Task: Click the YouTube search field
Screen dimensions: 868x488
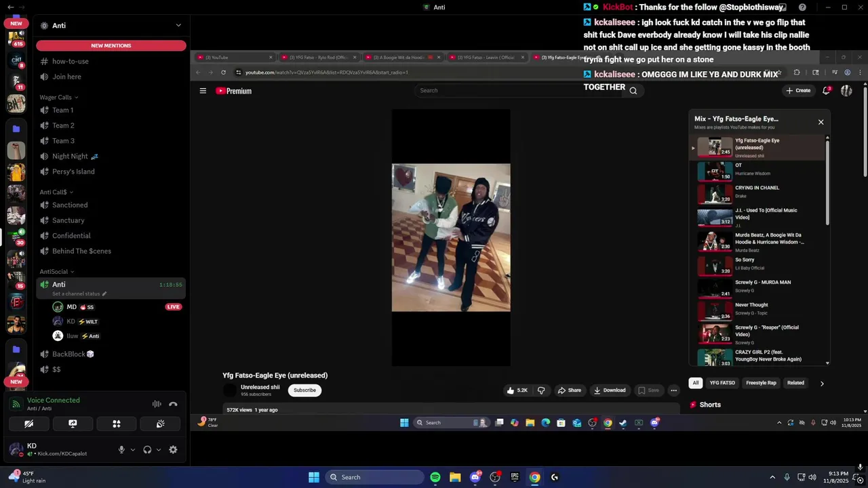Action: pos(519,90)
